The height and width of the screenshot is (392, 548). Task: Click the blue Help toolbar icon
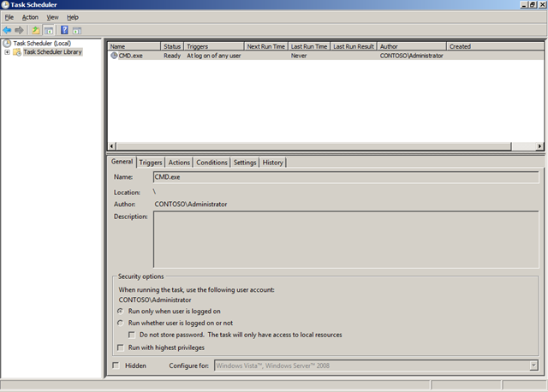point(65,30)
